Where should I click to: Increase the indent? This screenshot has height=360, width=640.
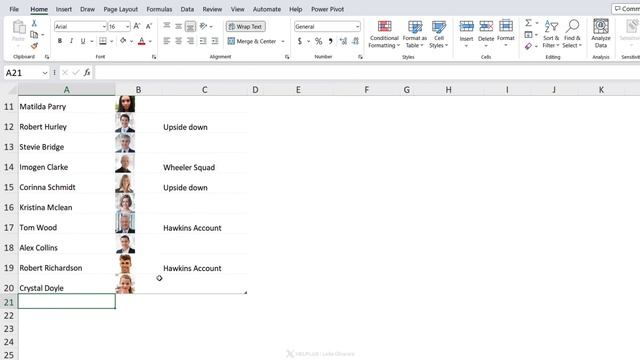[x=215, y=41]
